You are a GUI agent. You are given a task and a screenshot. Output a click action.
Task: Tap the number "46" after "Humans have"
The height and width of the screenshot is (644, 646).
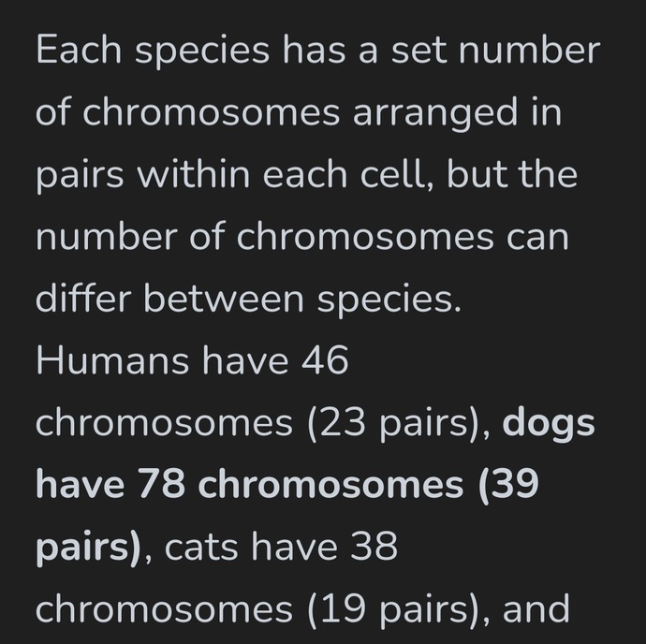325,360
